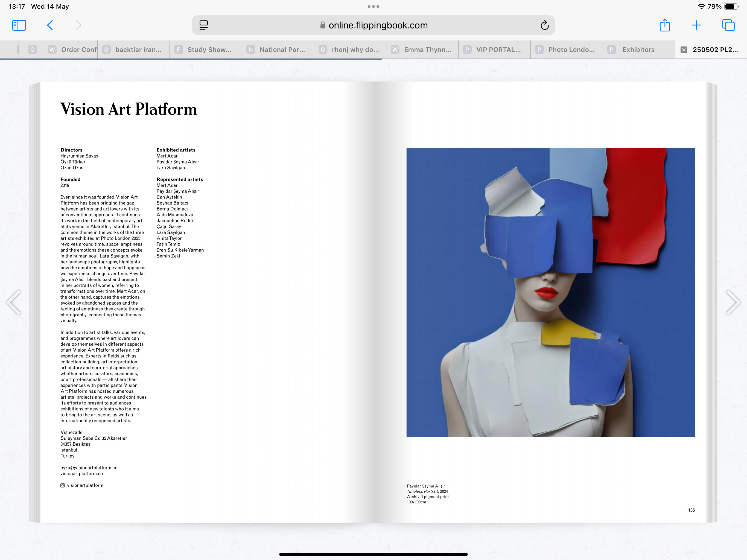Select the G favicon pinned tab
The image size is (747, 560).
33,50
